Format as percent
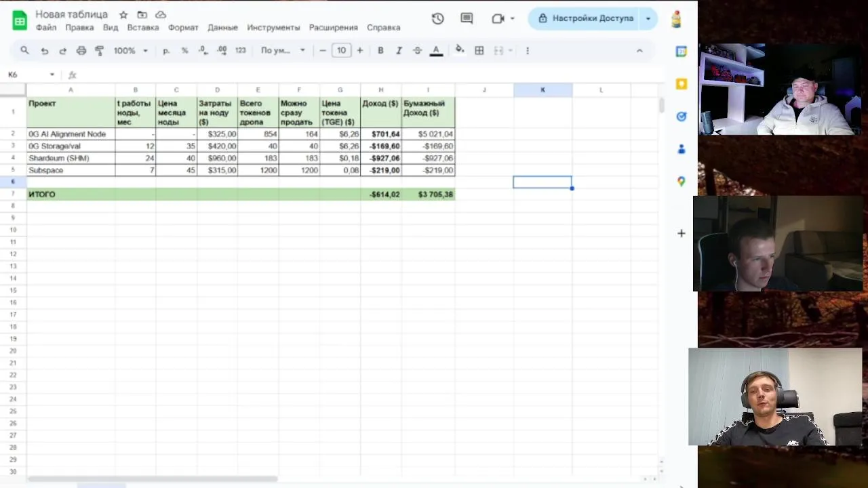Screen dimensions: 868x488 [184, 50]
